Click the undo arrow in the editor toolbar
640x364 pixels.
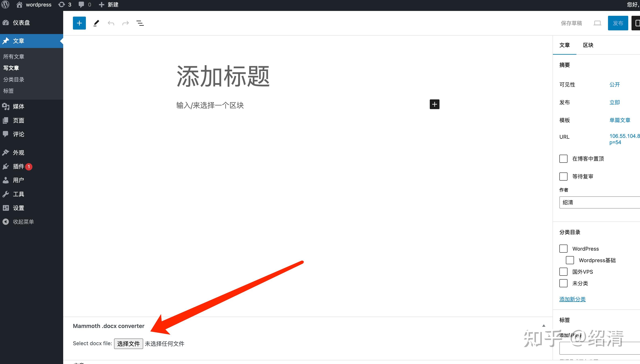pyautogui.click(x=111, y=23)
